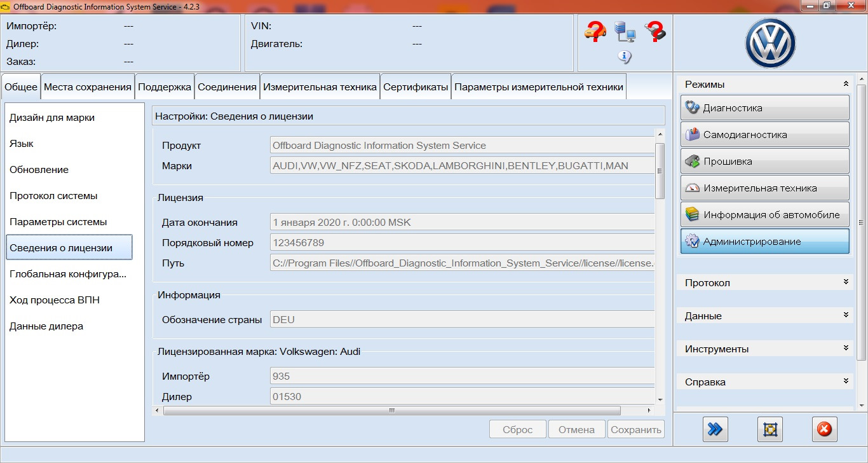Select Сведения о лицензии list item

(x=69, y=247)
